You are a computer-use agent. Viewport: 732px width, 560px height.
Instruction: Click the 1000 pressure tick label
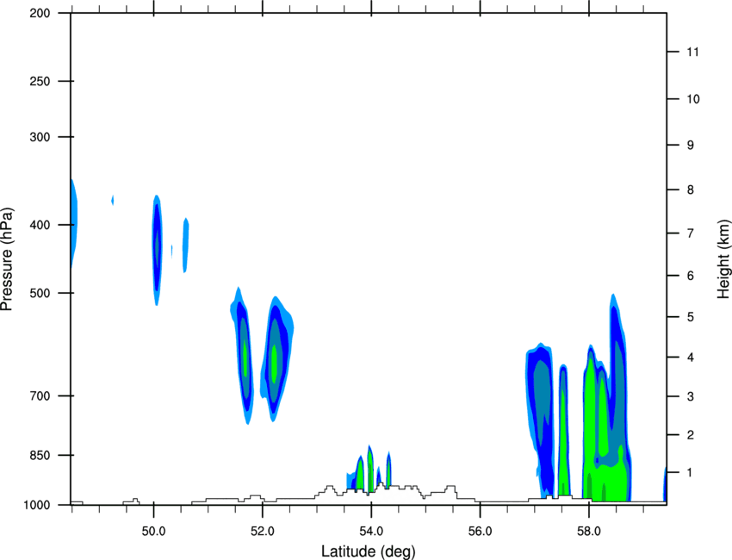[37, 505]
